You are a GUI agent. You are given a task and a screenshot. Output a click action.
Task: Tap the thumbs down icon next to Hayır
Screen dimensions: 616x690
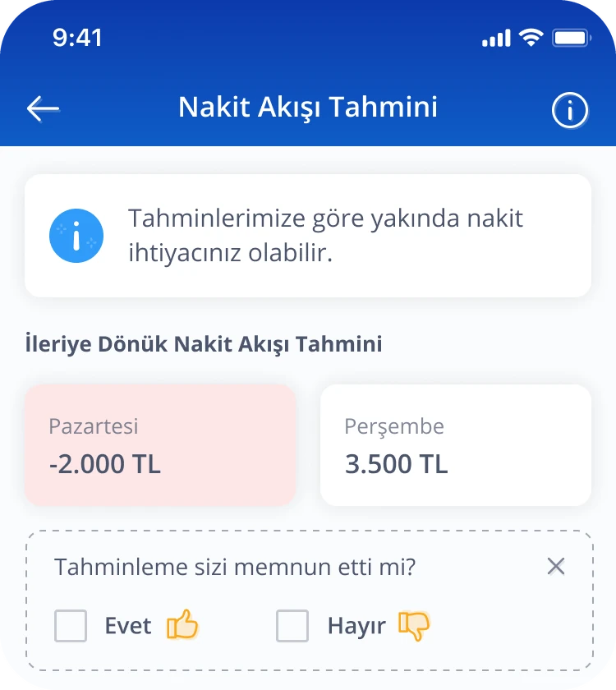(413, 625)
